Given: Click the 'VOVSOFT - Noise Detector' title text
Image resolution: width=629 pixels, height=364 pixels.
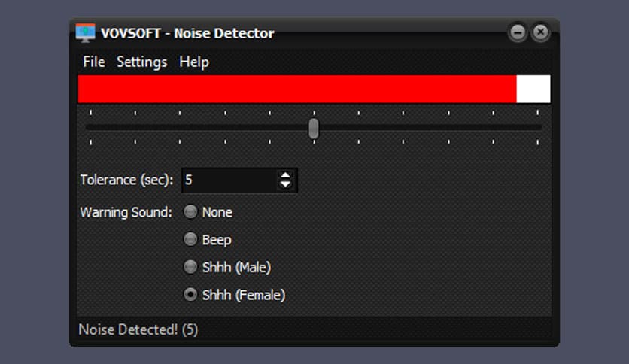Looking at the screenshot, I should pos(187,33).
